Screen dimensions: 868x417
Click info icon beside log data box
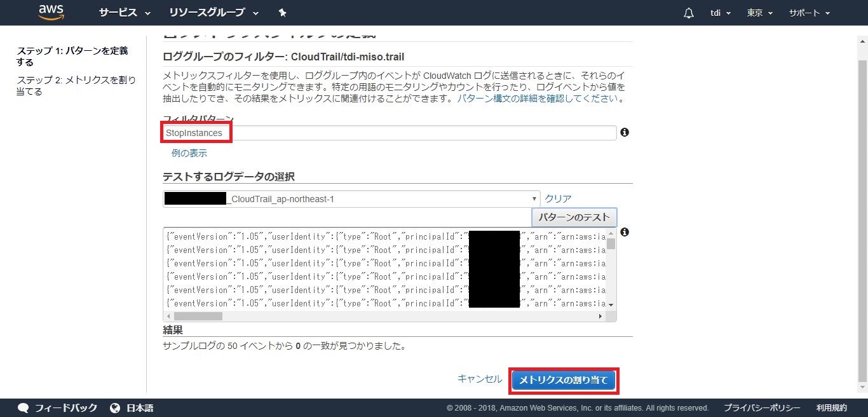[x=625, y=232]
